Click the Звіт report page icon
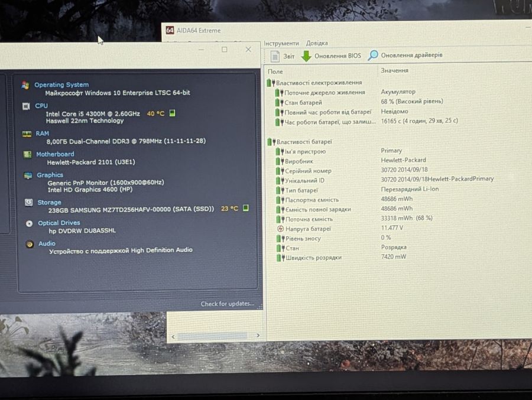 275,56
